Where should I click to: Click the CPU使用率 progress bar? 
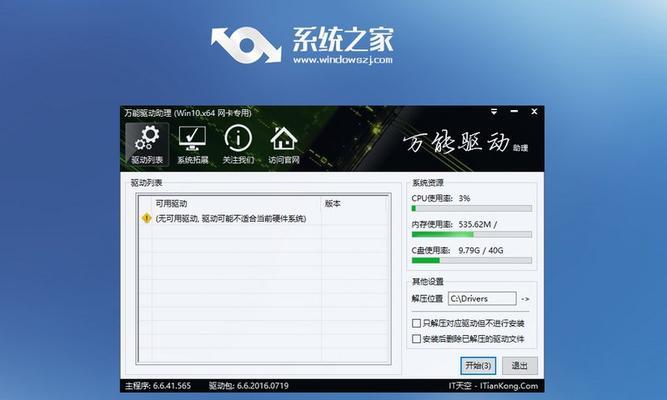click(x=471, y=209)
